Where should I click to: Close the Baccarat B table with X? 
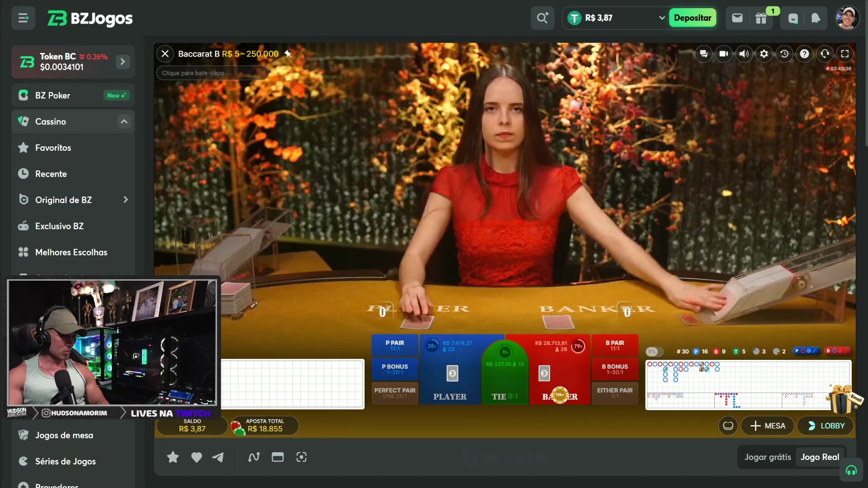165,54
